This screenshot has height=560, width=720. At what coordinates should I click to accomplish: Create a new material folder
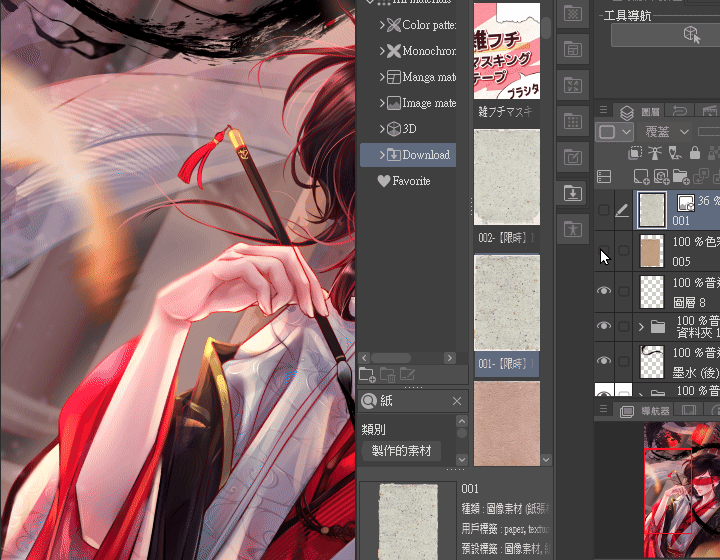tap(367, 375)
